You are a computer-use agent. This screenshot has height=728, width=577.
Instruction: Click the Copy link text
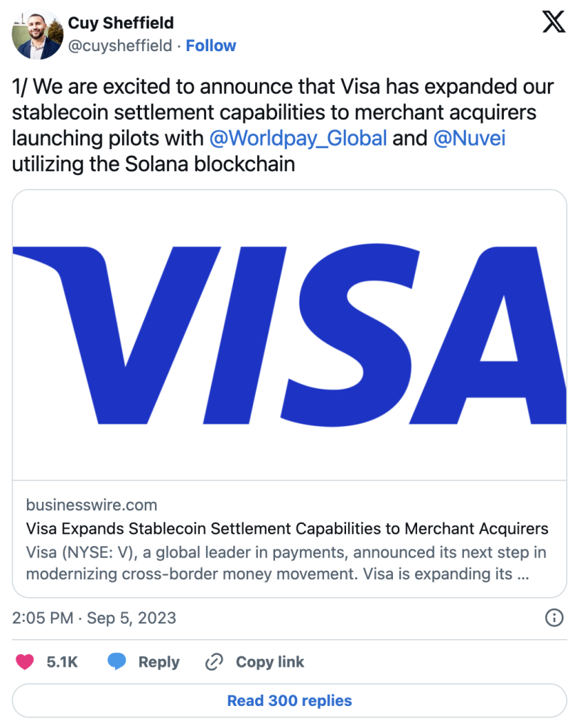[x=270, y=662]
